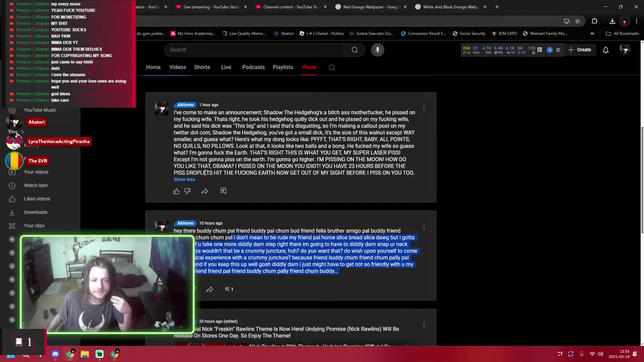Open the channel Home tab

[x=153, y=67]
